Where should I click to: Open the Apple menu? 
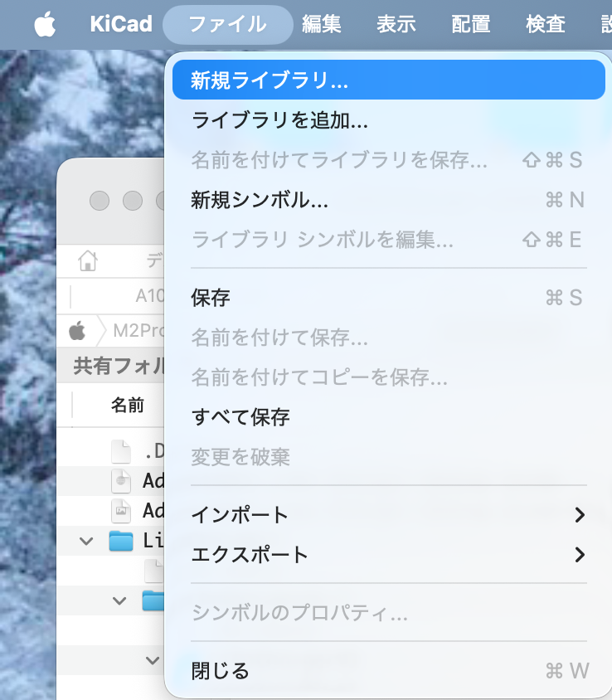pos(45,24)
